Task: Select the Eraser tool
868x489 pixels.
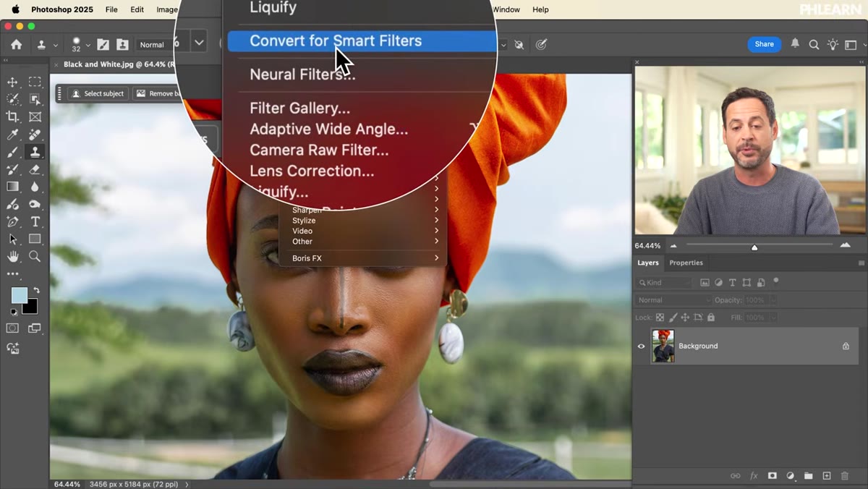Action: click(x=35, y=169)
